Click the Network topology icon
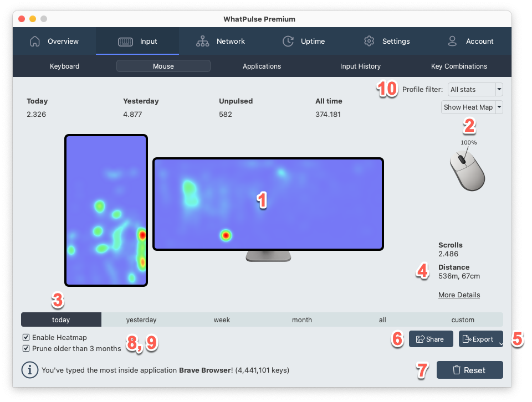The width and height of the screenshot is (532, 402). [202, 42]
